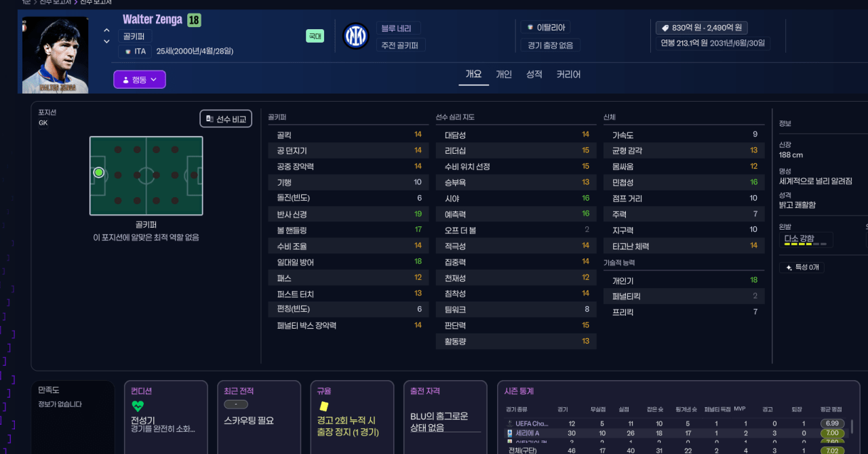The image size is (868, 454).
Task: Click the 활동량 attribute row
Action: 516,342
